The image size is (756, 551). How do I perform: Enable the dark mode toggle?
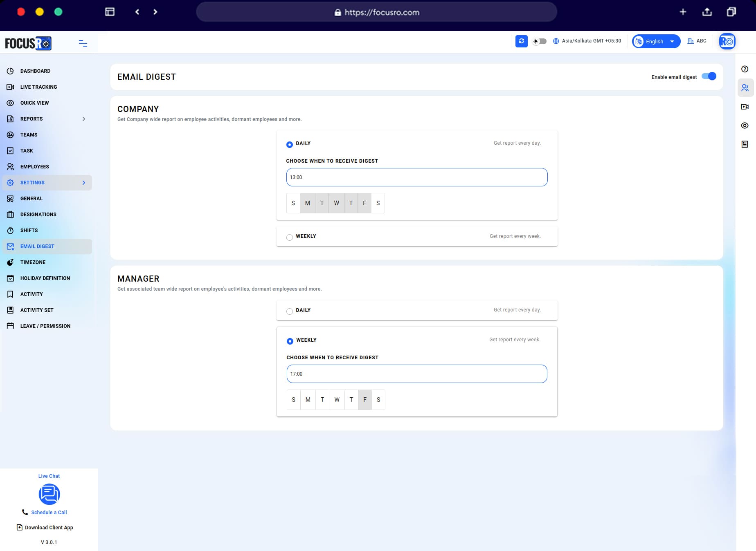[540, 41]
